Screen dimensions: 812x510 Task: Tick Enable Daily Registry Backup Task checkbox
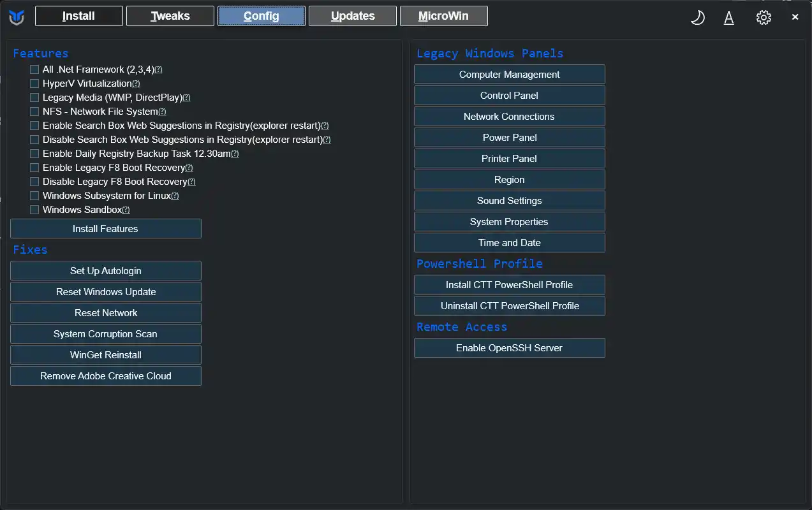[34, 154]
